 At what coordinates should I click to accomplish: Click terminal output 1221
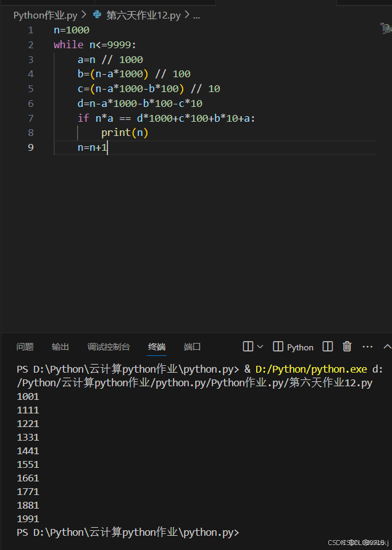(28, 424)
